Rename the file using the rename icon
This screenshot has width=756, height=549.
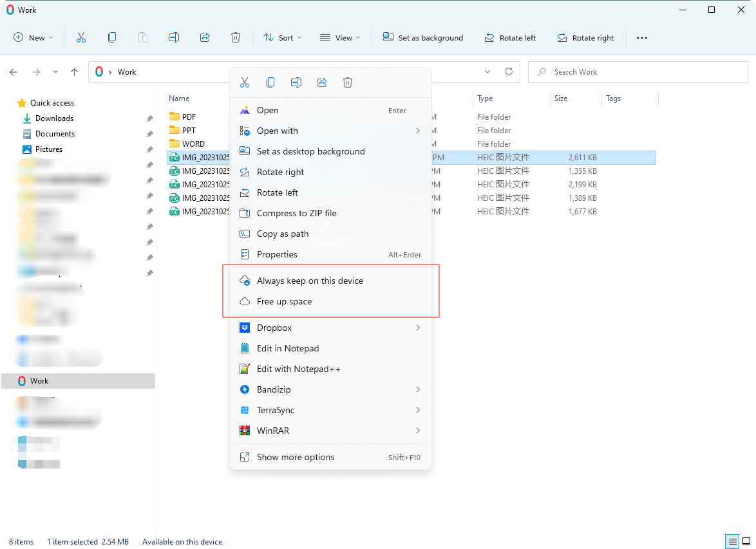tap(296, 82)
